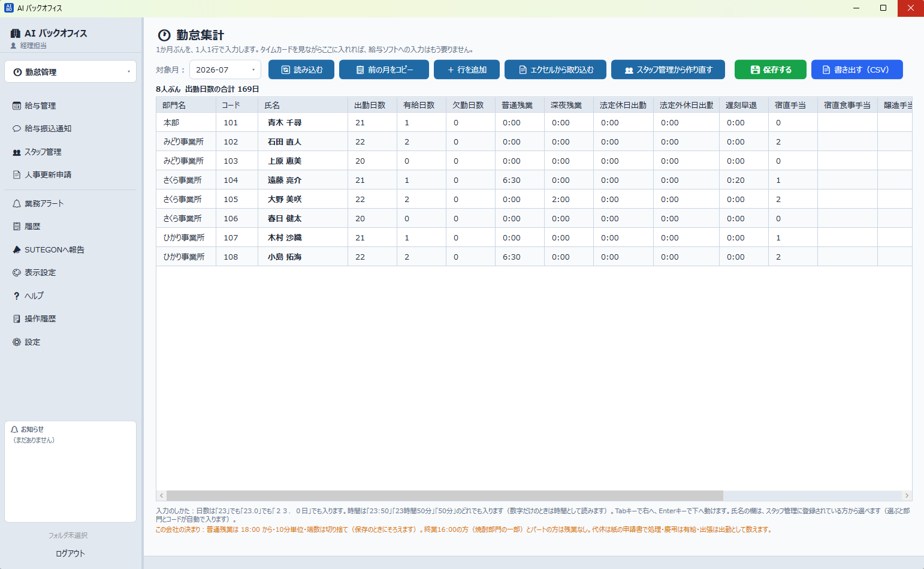Image resolution: width=924 pixels, height=569 pixels.
Task: Click 前の月をコピー button
Action: pos(384,70)
